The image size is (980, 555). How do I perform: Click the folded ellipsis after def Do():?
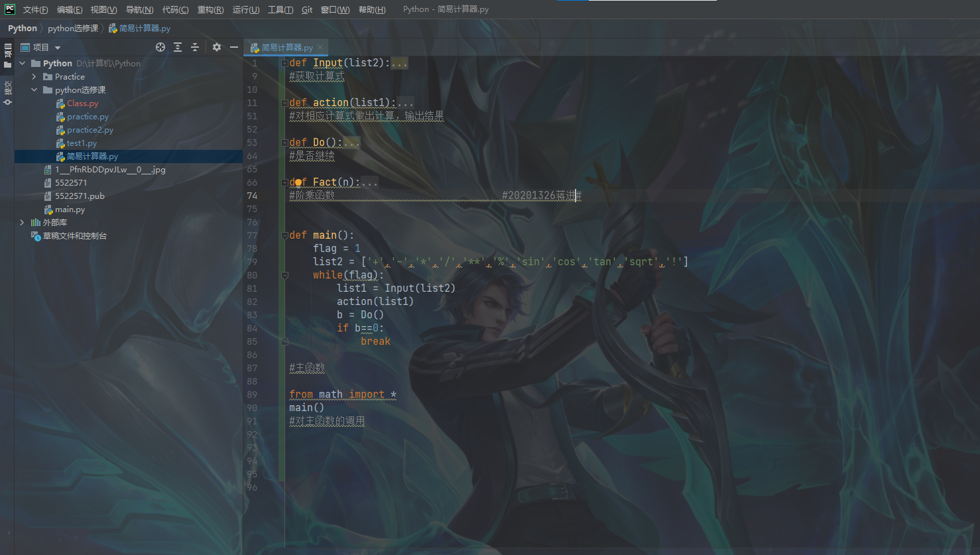[351, 143]
